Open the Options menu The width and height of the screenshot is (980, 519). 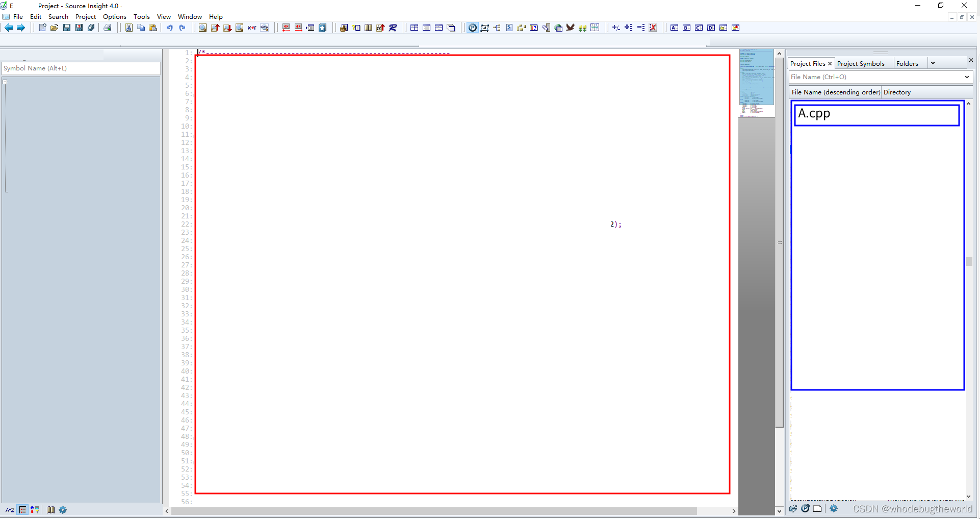pyautogui.click(x=115, y=16)
